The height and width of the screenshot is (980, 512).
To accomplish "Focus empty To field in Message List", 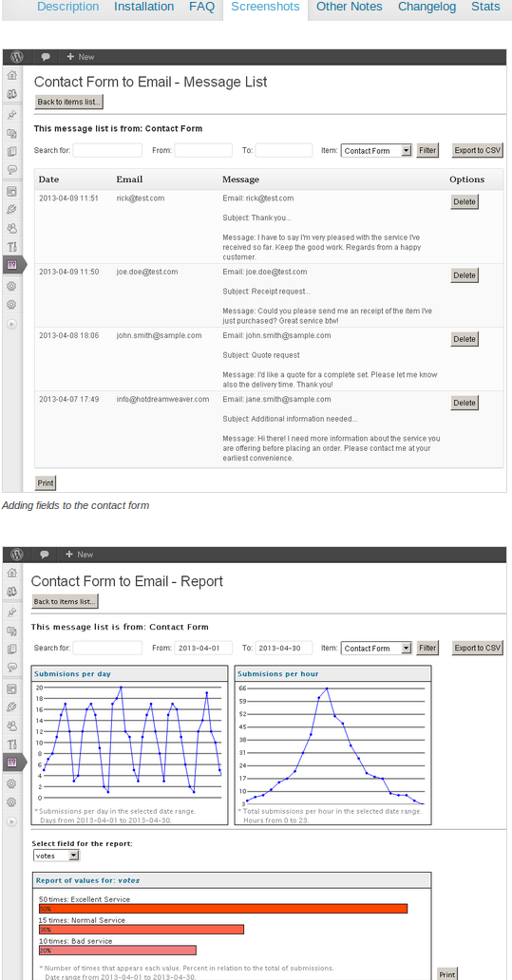I will pos(284,151).
